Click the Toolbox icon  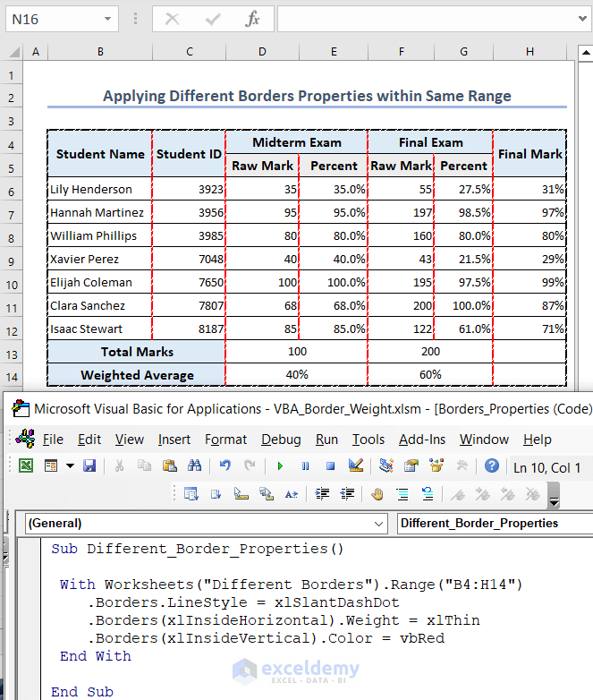pyautogui.click(x=462, y=466)
